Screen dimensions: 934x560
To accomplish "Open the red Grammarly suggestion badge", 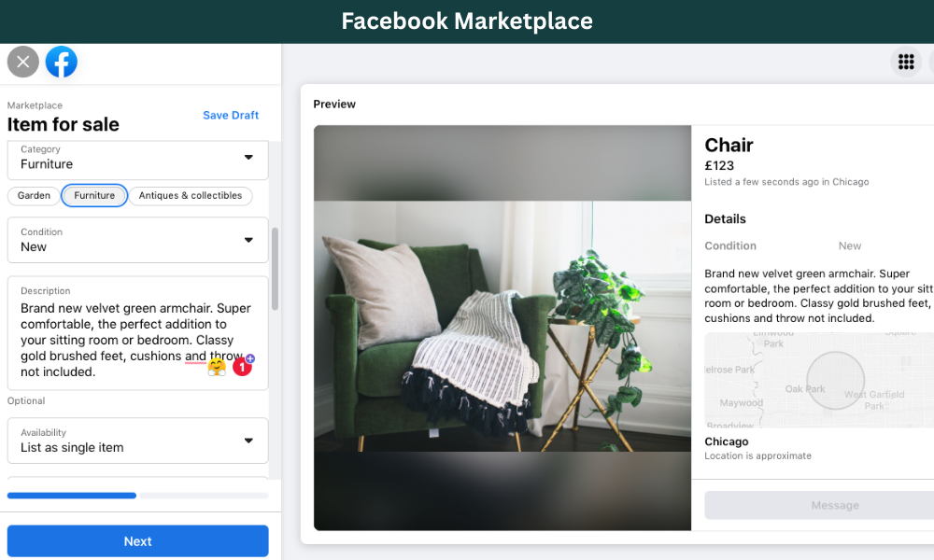I will point(242,367).
